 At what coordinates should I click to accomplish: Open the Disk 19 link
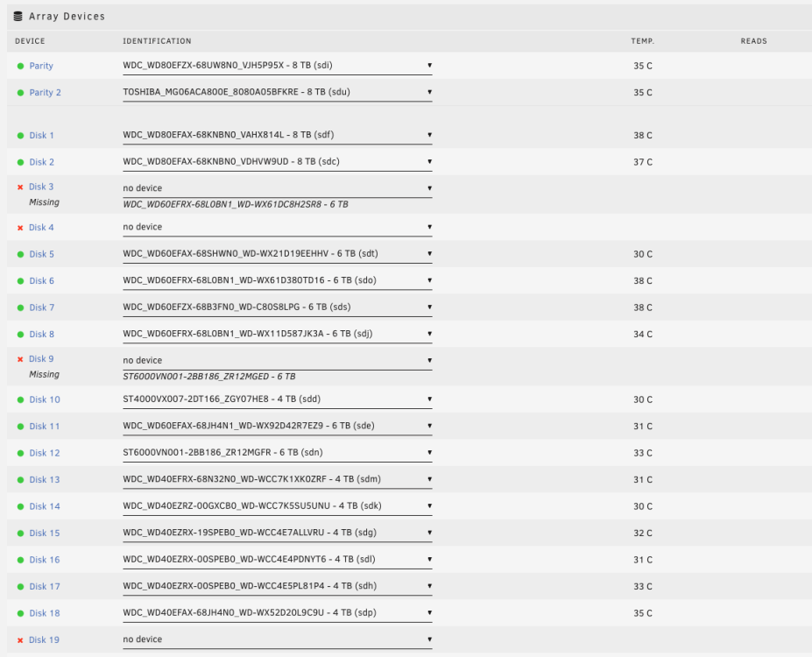click(44, 640)
